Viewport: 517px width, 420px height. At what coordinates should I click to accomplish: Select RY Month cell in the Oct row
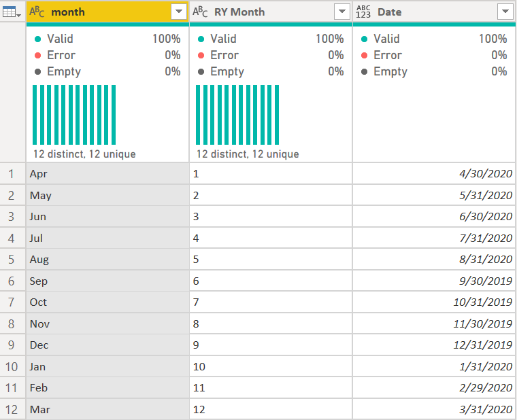point(271,302)
